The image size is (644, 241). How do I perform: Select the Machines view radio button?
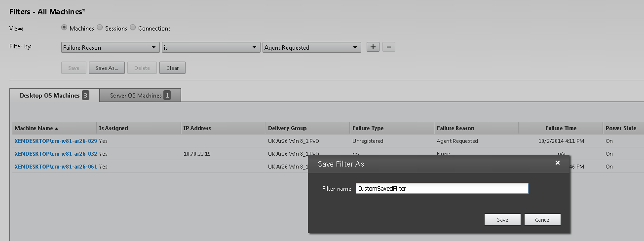[64, 28]
